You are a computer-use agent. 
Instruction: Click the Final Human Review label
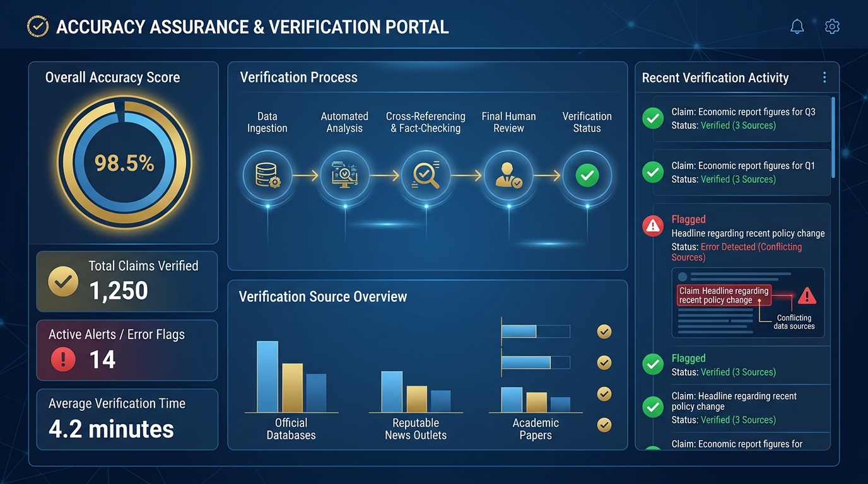point(508,122)
